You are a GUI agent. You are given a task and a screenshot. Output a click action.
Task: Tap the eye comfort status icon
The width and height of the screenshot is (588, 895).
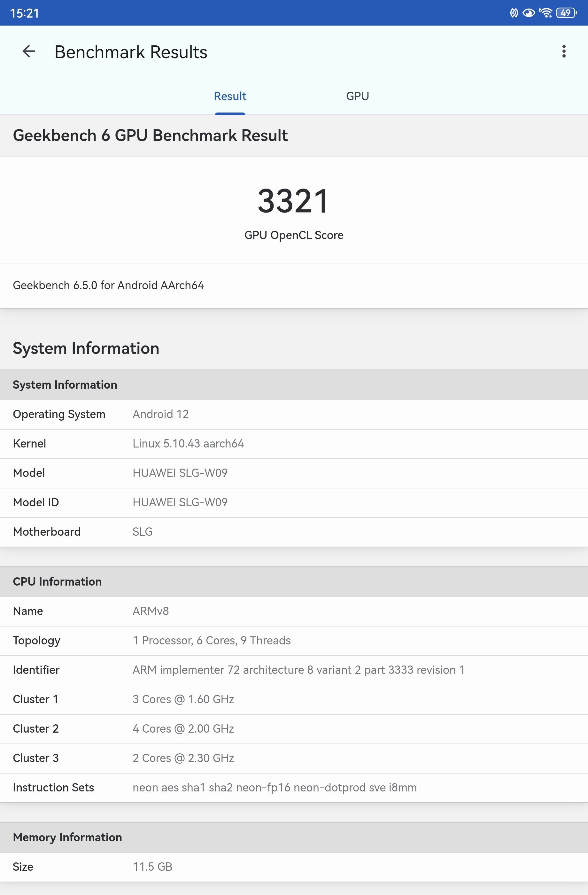click(x=529, y=13)
